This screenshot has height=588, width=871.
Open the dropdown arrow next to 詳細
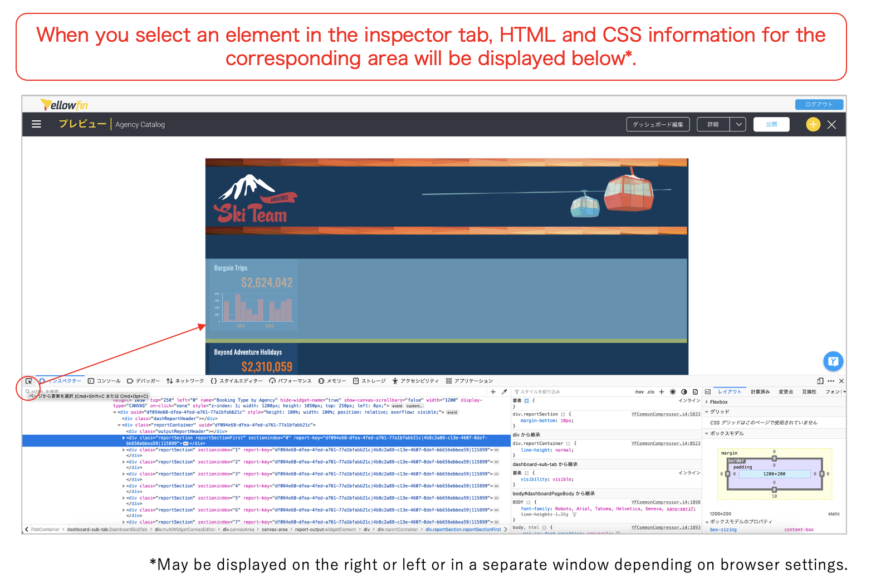(738, 124)
